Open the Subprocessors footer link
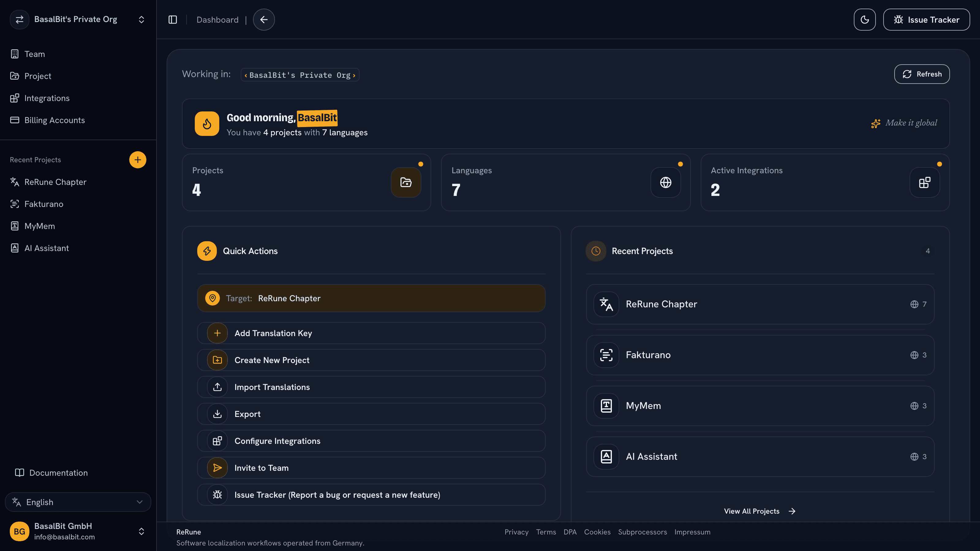The height and width of the screenshot is (551, 980). point(642,532)
